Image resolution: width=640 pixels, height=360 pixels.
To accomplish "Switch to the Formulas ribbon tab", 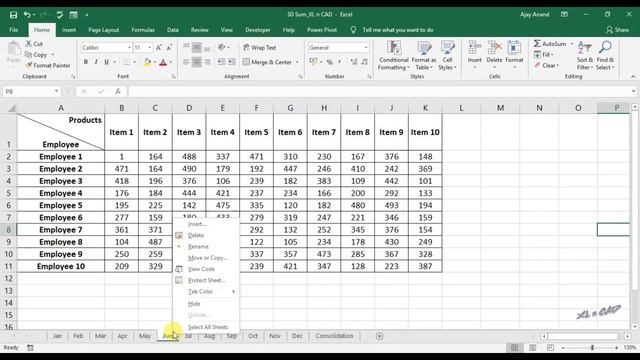I will 143,30.
